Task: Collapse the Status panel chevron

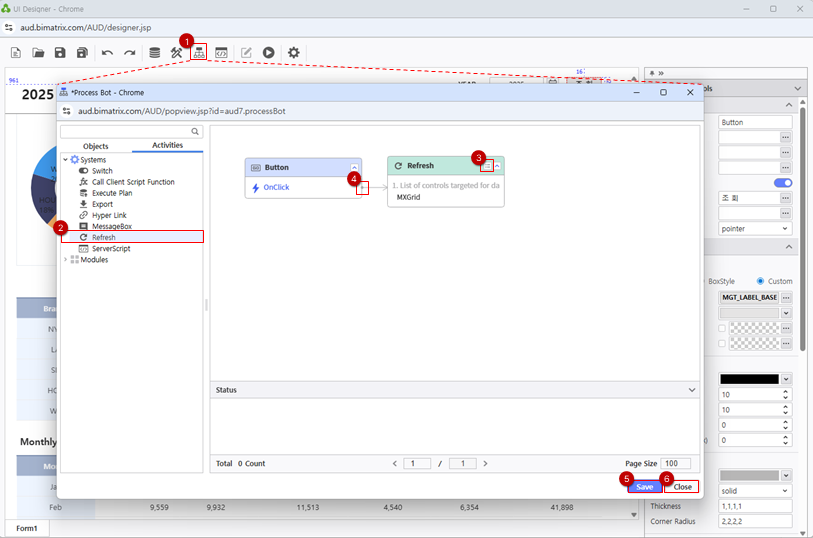Action: 692,390
